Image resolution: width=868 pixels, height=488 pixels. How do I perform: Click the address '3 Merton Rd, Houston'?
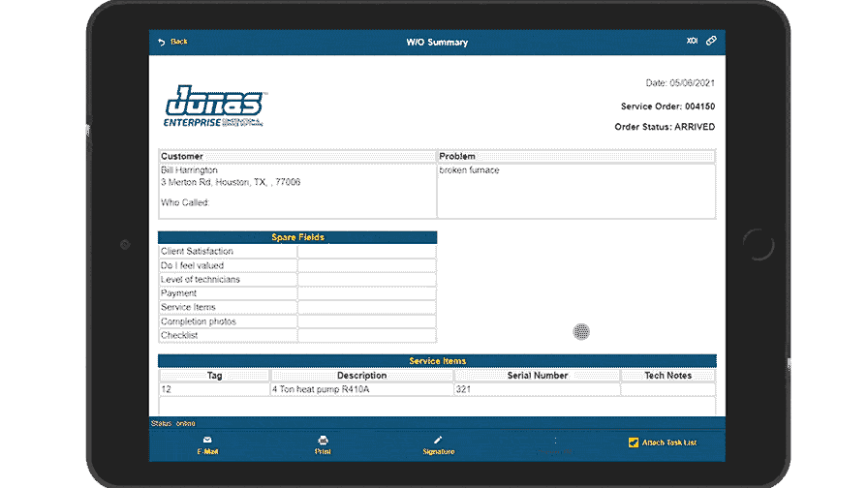click(204, 182)
